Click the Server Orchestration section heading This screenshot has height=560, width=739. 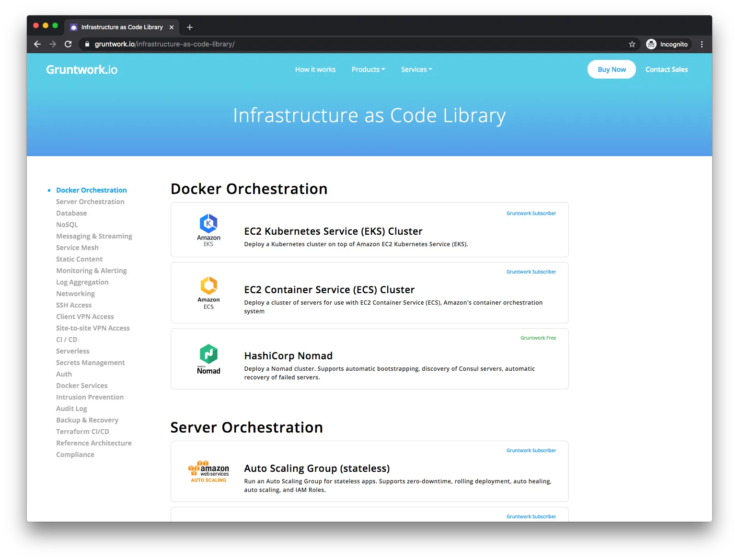[247, 428]
